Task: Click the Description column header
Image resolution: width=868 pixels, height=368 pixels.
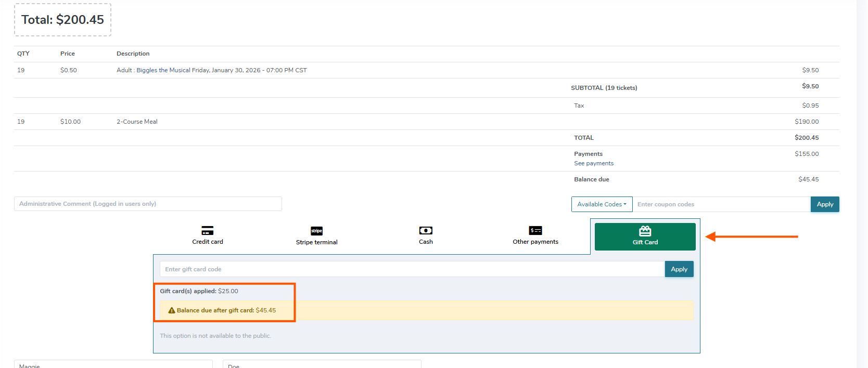Action: (133, 54)
